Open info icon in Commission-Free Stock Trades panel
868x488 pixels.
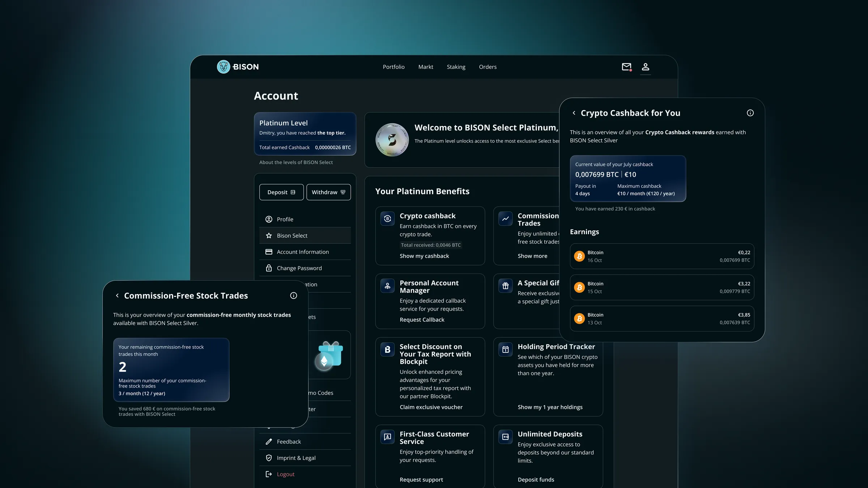(294, 296)
